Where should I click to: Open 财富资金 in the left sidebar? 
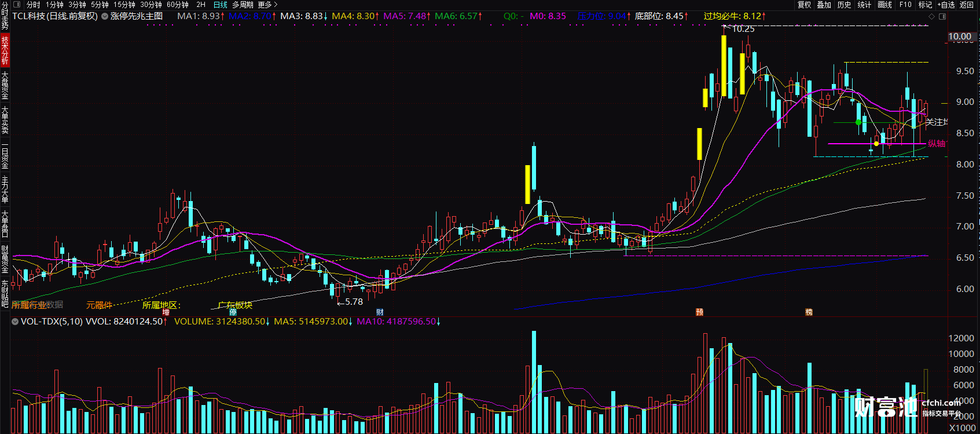point(5,260)
